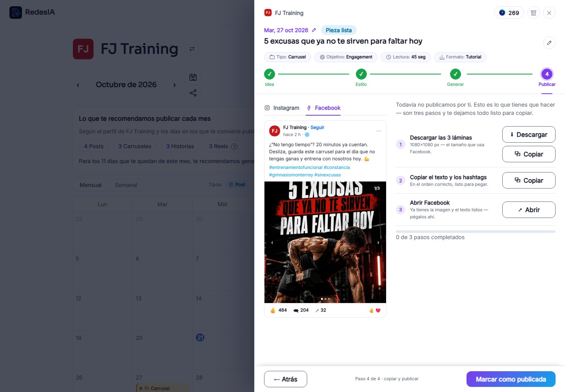The image size is (565, 392).
Task: Jump to the Estilo step circle
Action: (361, 74)
